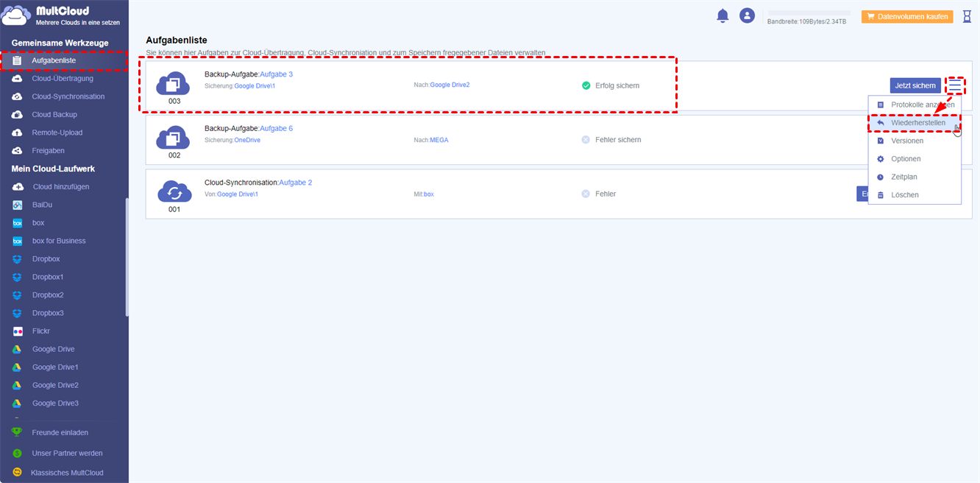Open Aufgabenliste in the sidebar
Viewport: 980px width, 483px height.
point(64,60)
